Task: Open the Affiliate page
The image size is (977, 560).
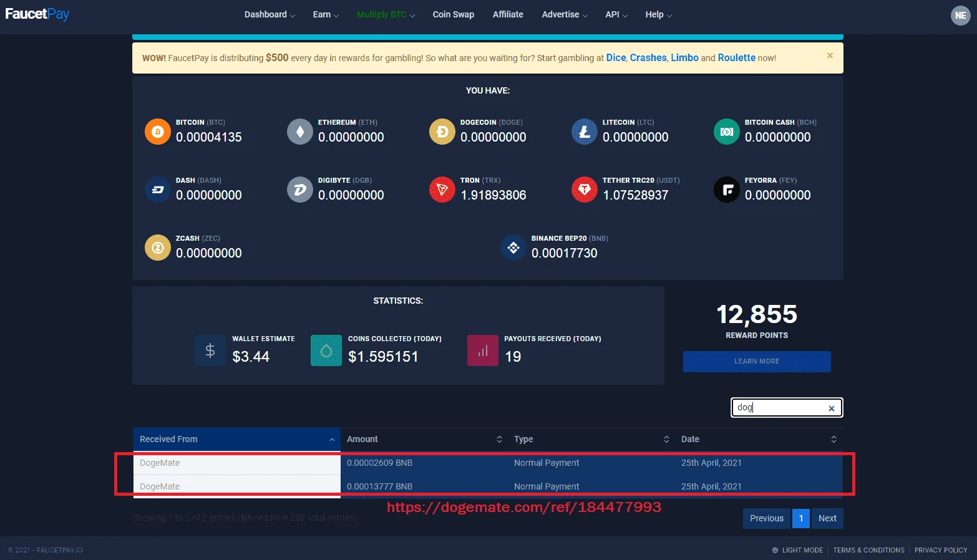Action: click(x=508, y=14)
